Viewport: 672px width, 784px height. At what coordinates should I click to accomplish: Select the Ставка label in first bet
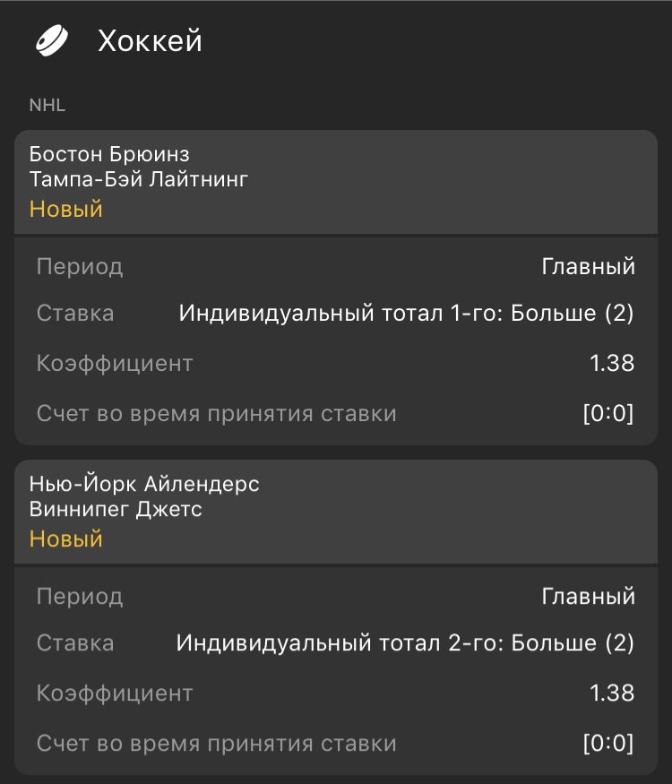pyautogui.click(x=75, y=313)
